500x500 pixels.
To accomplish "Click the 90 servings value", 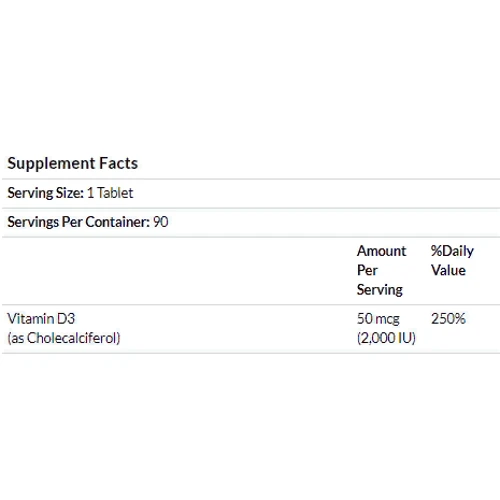I will (161, 222).
